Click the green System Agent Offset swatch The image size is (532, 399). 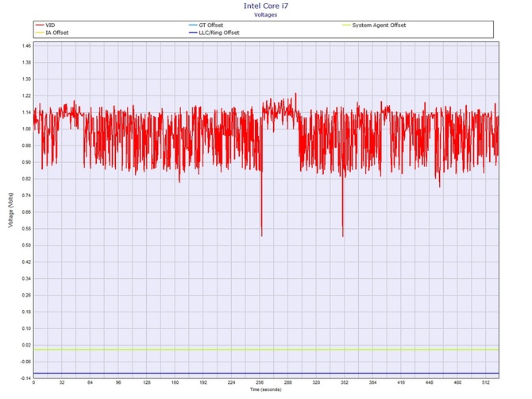(346, 25)
